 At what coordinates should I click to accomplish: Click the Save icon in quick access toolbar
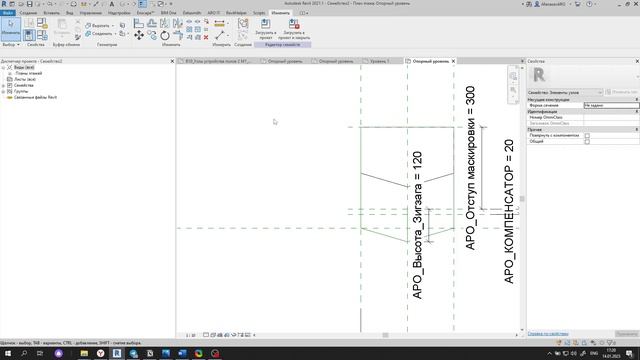tap(29, 4)
